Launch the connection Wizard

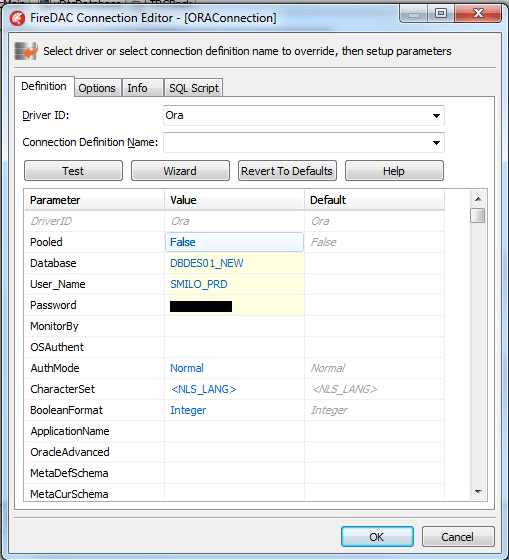pos(180,171)
